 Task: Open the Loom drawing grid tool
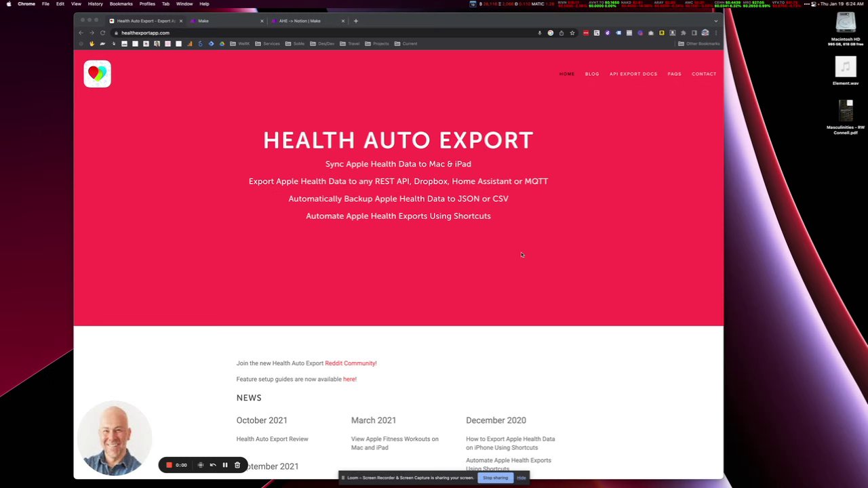pyautogui.click(x=201, y=465)
